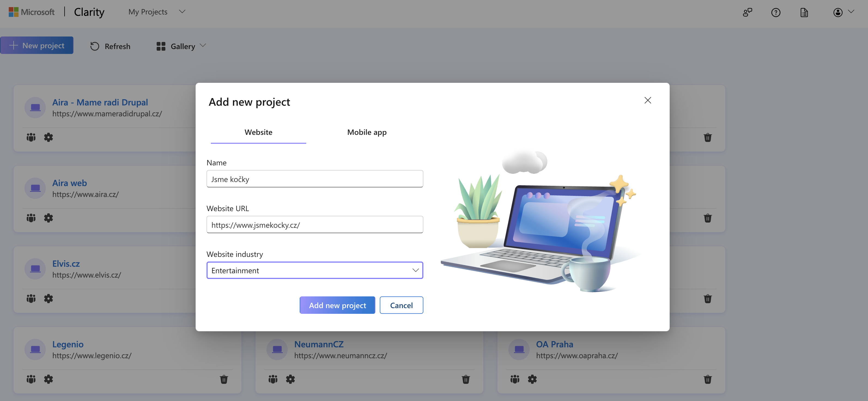Click team members icon on Legenio card
The height and width of the screenshot is (401, 868).
tap(31, 379)
